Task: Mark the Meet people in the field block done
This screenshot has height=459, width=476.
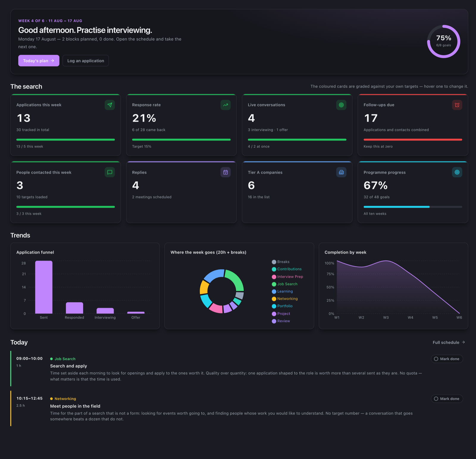Action: [447, 399]
